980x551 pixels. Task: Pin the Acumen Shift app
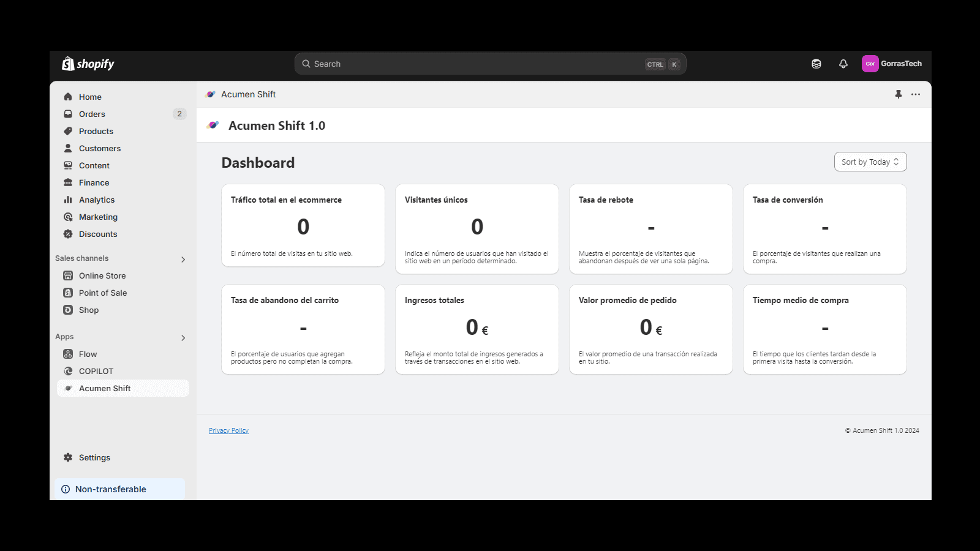[x=899, y=94]
